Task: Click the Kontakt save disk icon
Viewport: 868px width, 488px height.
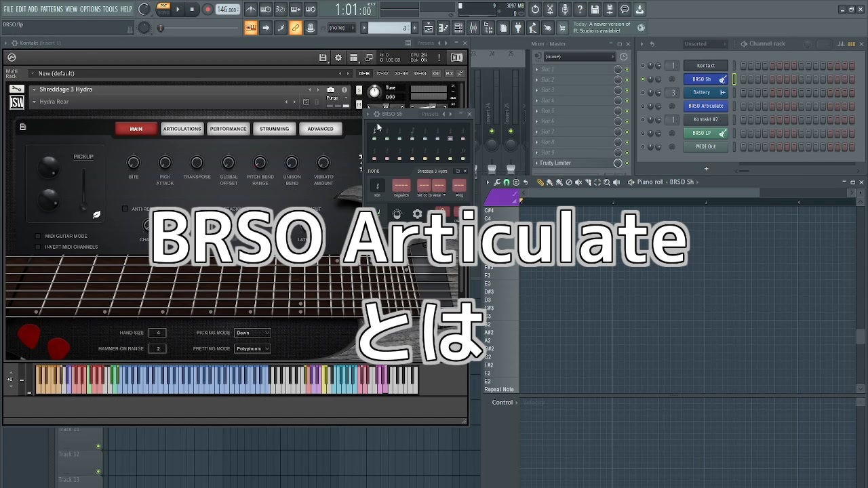Action: coord(323,58)
